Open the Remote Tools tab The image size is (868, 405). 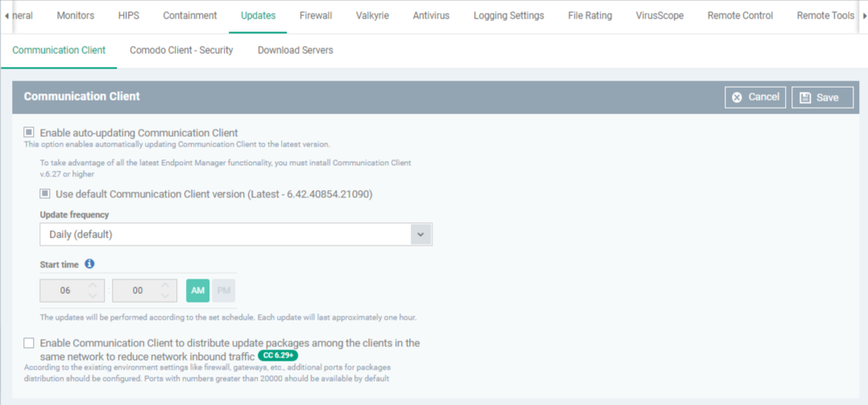pyautogui.click(x=825, y=16)
